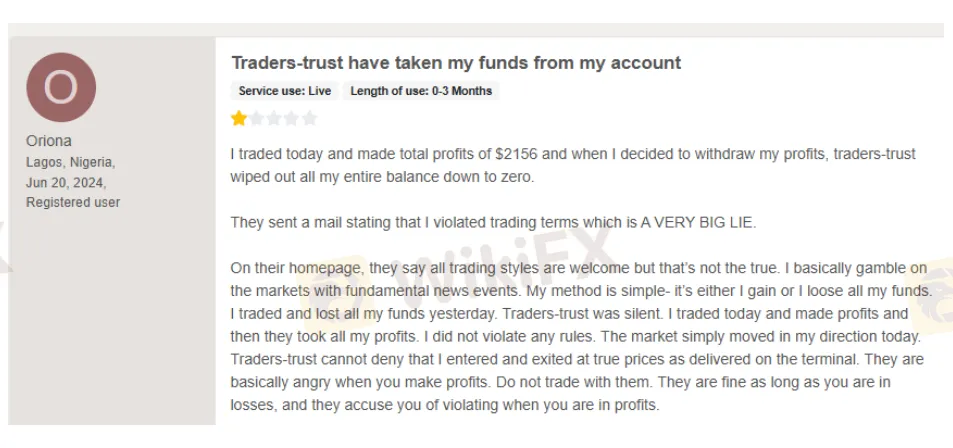The image size is (953, 448).
Task: Select the Length of use: 0-3 Months tag
Action: coord(420,91)
